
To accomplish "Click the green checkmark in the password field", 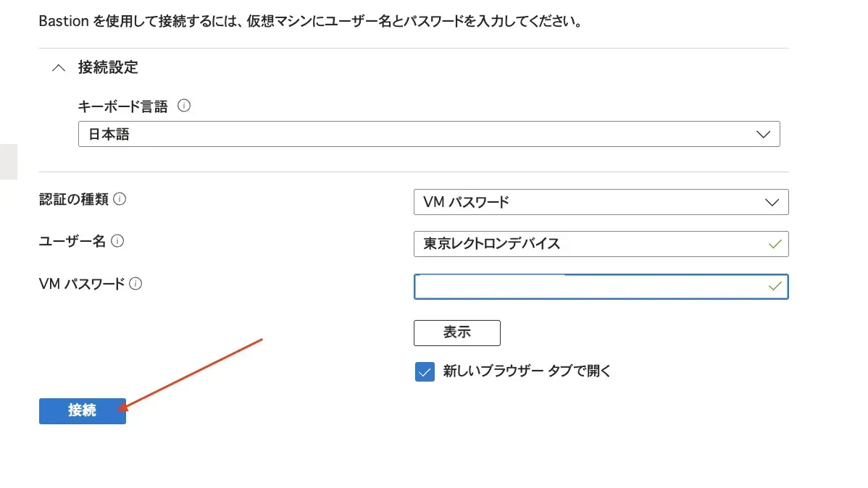I will pos(774,287).
